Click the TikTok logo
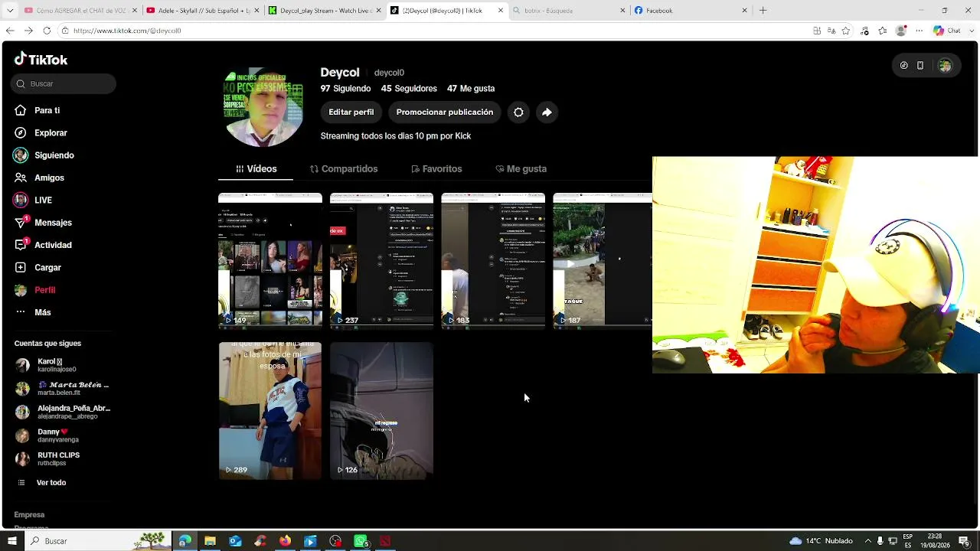This screenshot has height=551, width=980. coord(41,60)
